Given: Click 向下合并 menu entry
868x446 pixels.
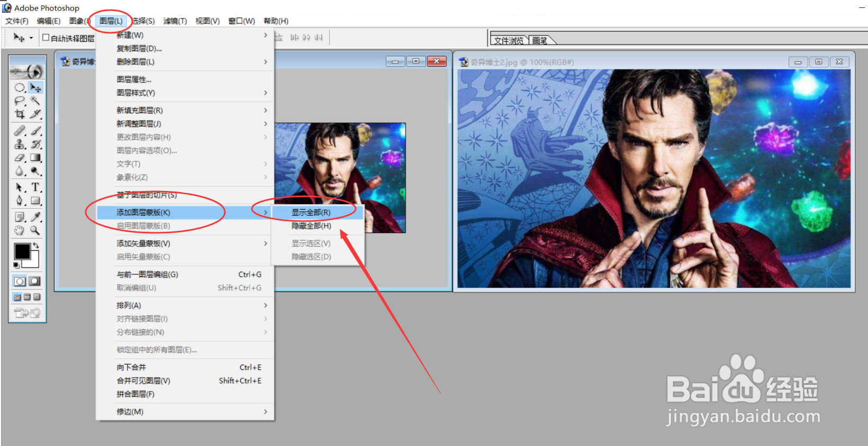Looking at the screenshot, I should (x=185, y=367).
